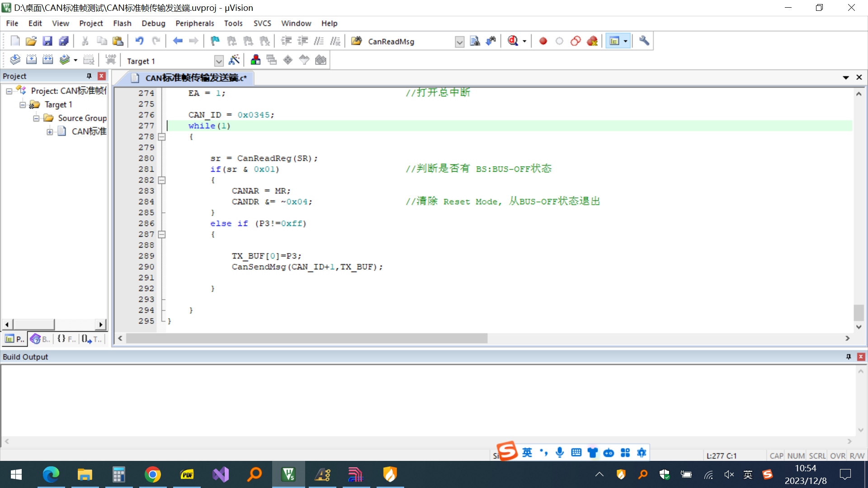Click editor horizontal scrollbar thumb
The height and width of the screenshot is (488, 868).
(x=307, y=338)
